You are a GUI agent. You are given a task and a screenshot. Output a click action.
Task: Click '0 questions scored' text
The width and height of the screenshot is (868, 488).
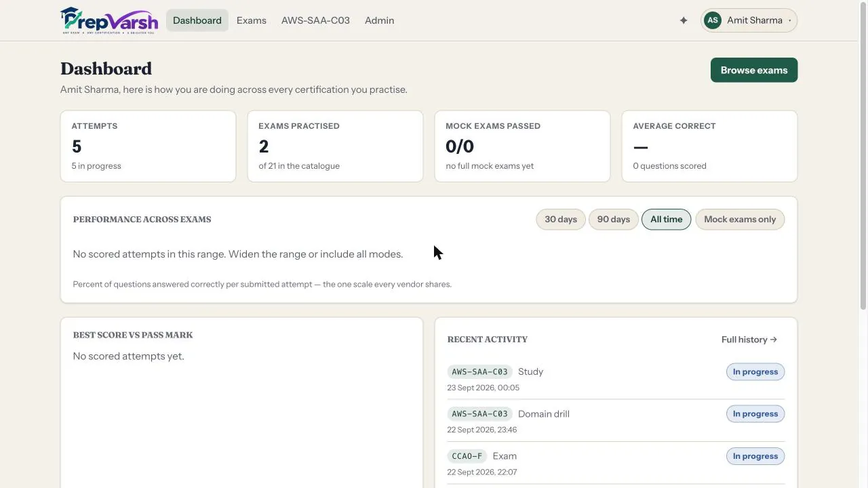click(669, 166)
